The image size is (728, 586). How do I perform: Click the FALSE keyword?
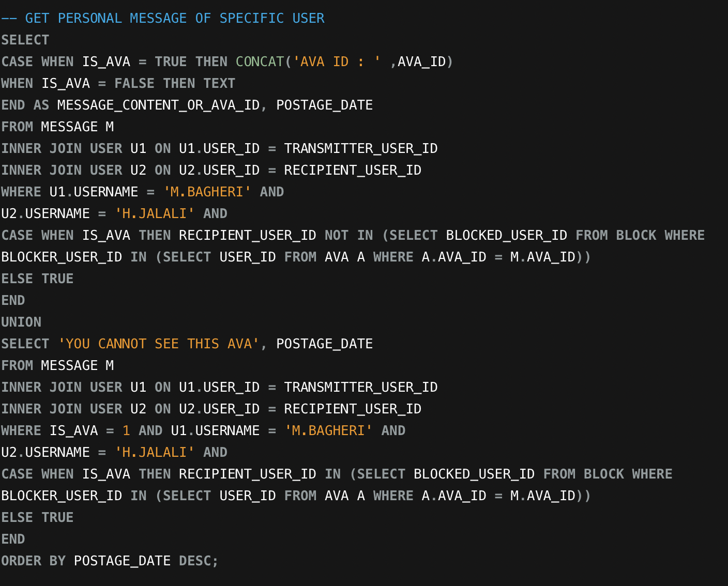click(134, 84)
